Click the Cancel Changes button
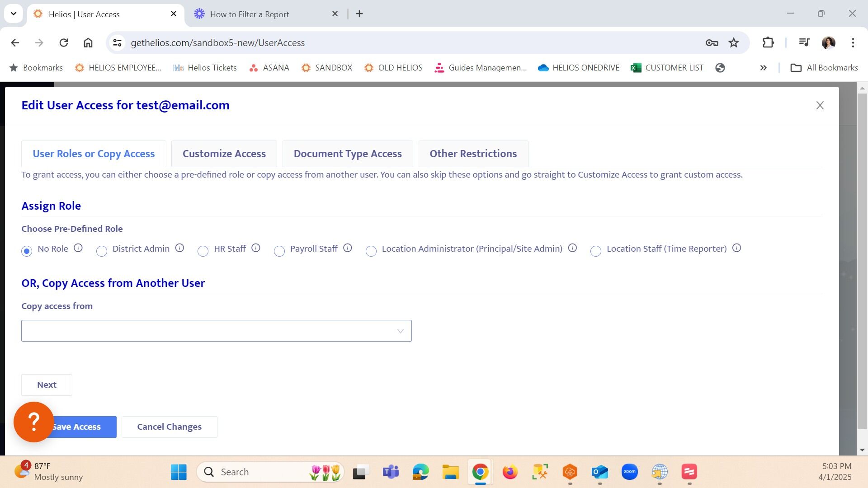The image size is (868, 488). (x=169, y=427)
